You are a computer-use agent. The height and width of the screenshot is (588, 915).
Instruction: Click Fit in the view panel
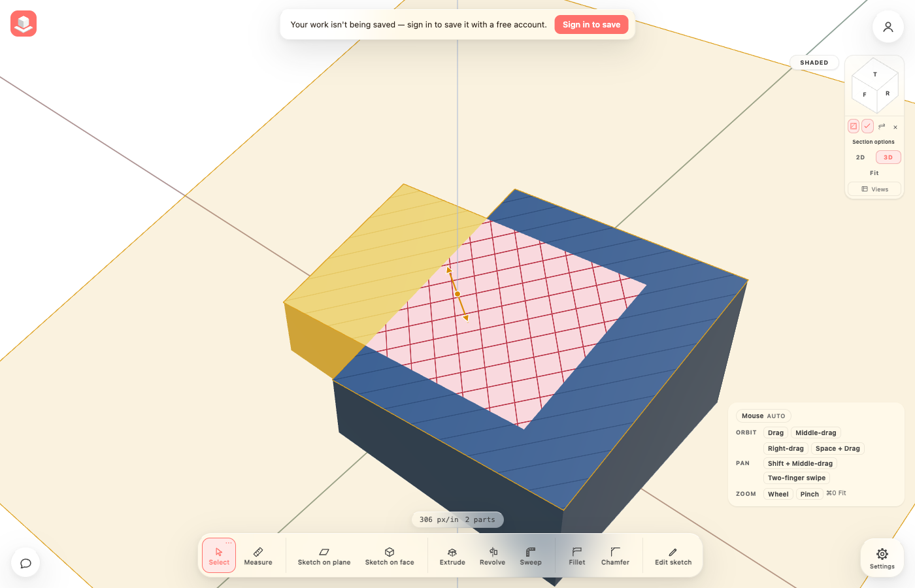pyautogui.click(x=874, y=173)
